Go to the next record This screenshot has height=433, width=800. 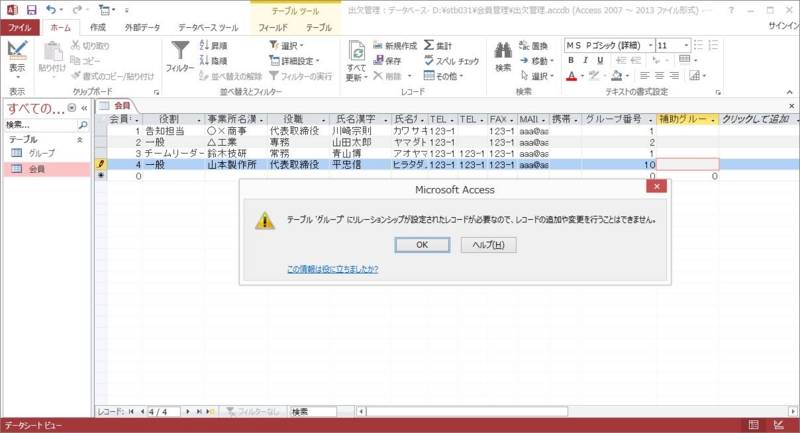point(188,412)
